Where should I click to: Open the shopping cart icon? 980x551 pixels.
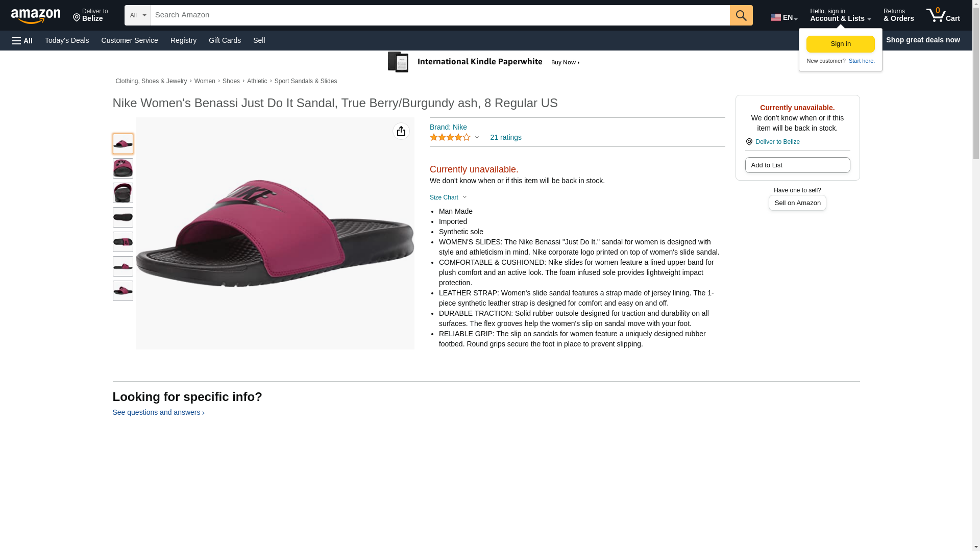point(942,15)
